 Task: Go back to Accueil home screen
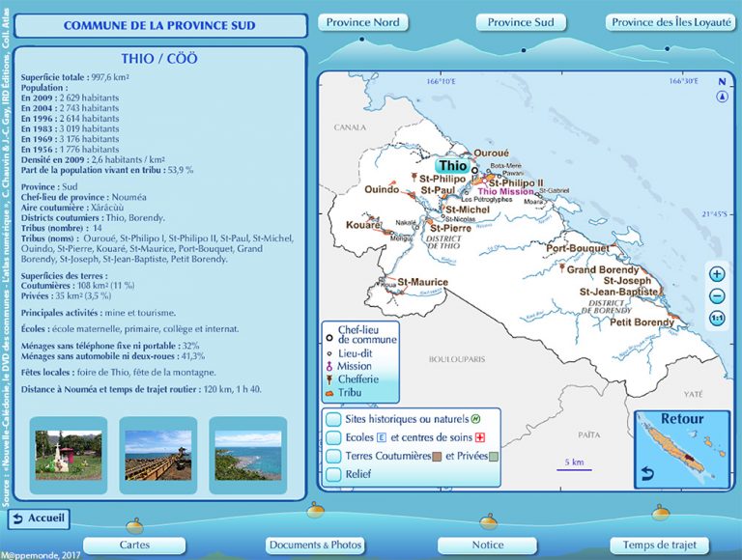[39, 518]
